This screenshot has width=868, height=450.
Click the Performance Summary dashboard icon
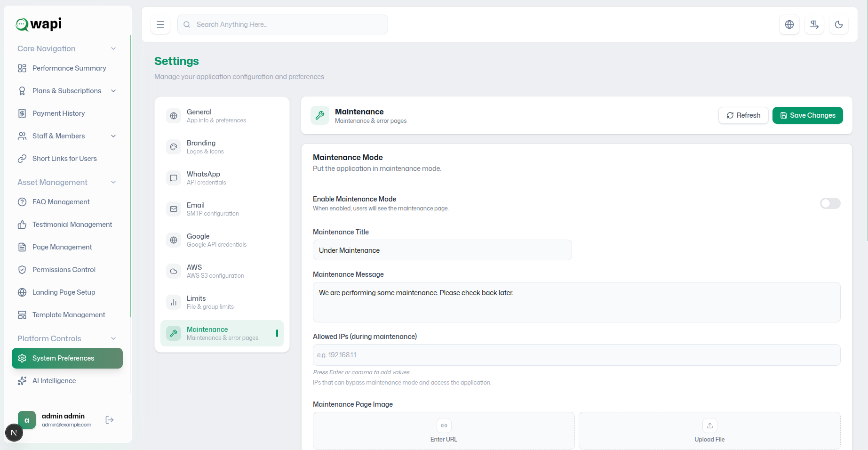[22, 68]
